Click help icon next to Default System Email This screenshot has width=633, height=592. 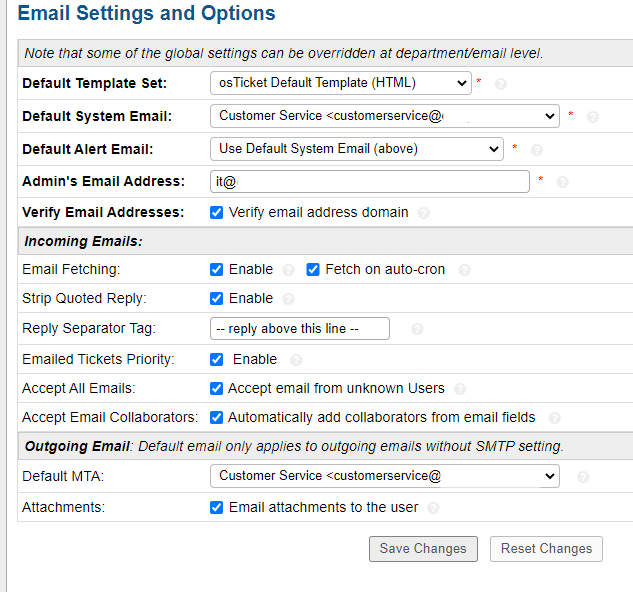click(592, 117)
